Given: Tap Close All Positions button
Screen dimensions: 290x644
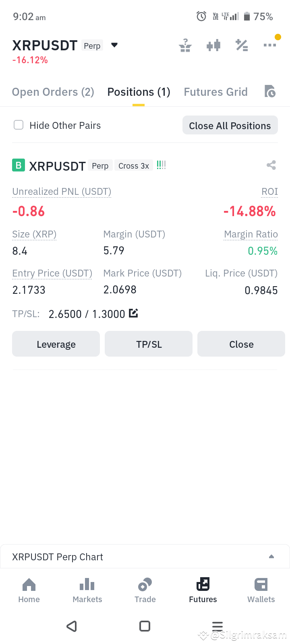Looking at the screenshot, I should [x=230, y=126].
